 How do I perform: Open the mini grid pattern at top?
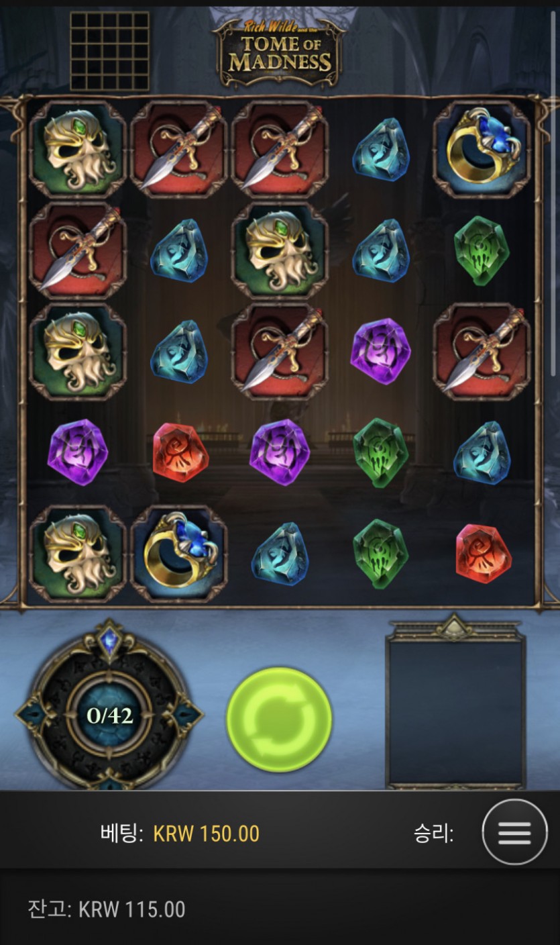click(x=110, y=51)
